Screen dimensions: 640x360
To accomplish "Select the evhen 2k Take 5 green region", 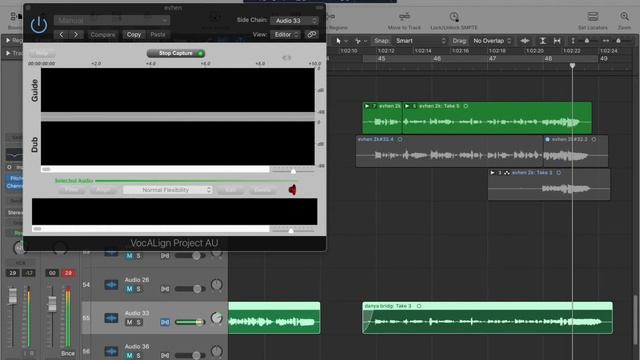I will coord(497,118).
